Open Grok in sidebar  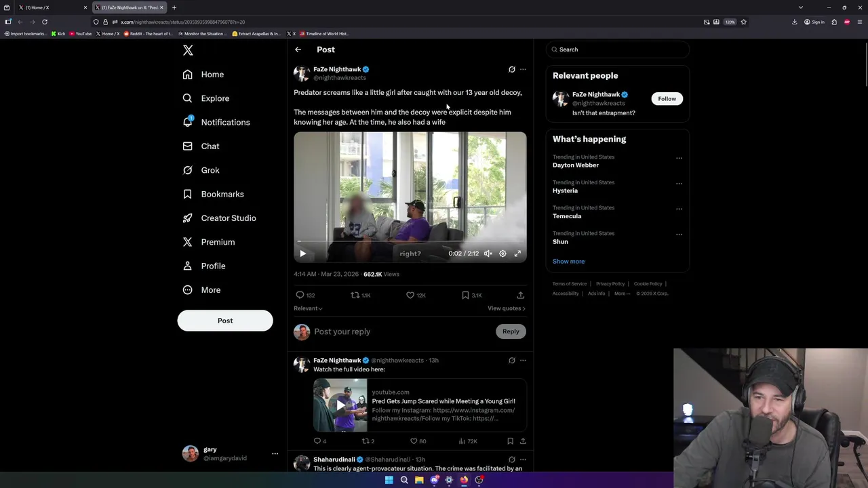[x=201, y=170]
